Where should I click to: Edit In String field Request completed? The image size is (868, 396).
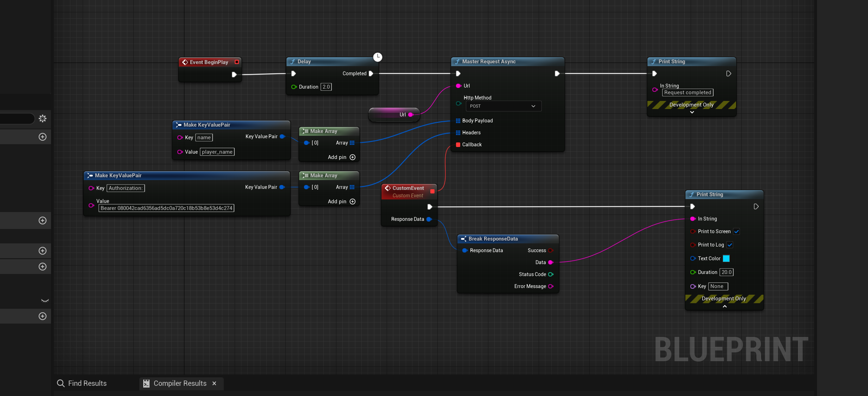[x=688, y=92]
